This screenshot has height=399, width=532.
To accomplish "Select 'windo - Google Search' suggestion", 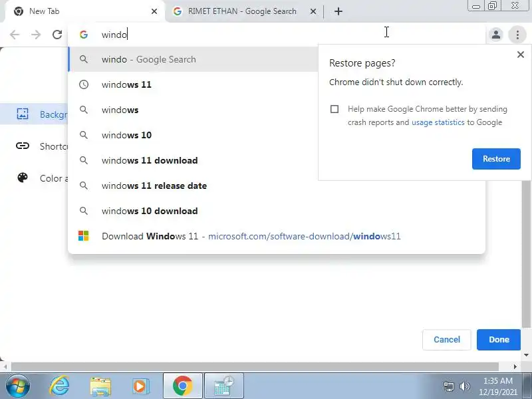I will 194,59.
